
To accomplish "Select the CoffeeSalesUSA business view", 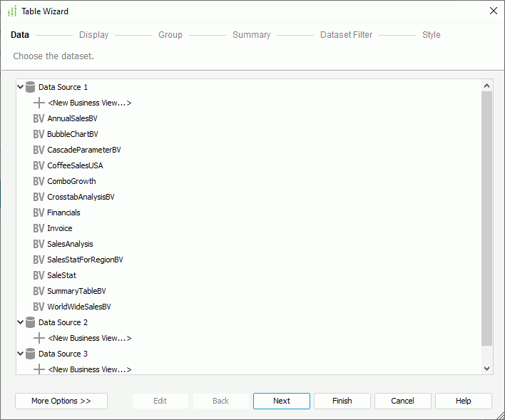I will click(75, 165).
